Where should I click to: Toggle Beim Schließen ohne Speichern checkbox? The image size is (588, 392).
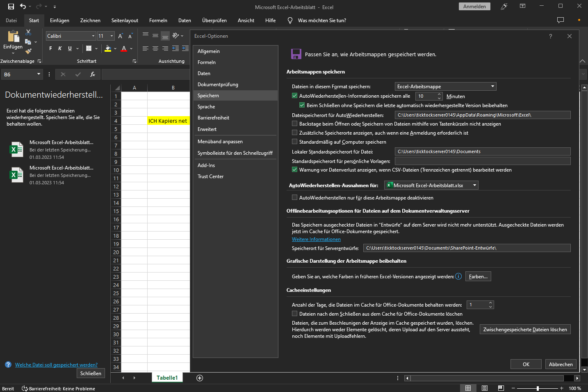[x=302, y=105]
